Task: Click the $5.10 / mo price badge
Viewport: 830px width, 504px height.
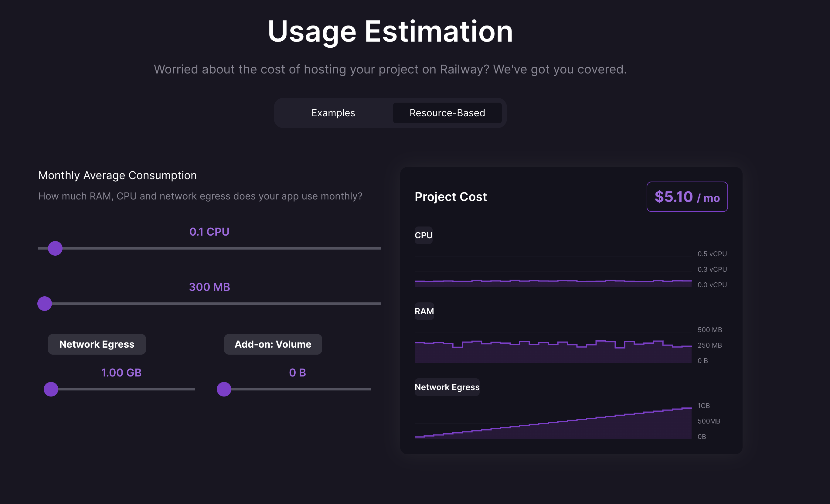Action: pos(687,197)
